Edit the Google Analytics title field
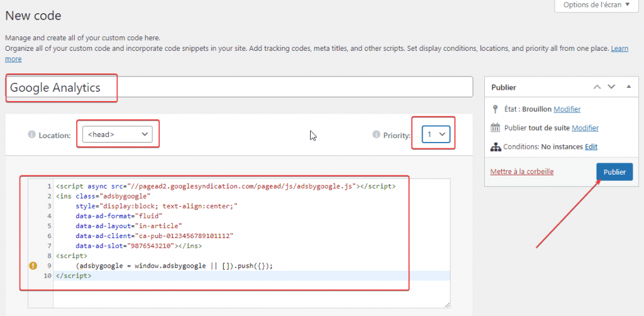 tap(239, 87)
